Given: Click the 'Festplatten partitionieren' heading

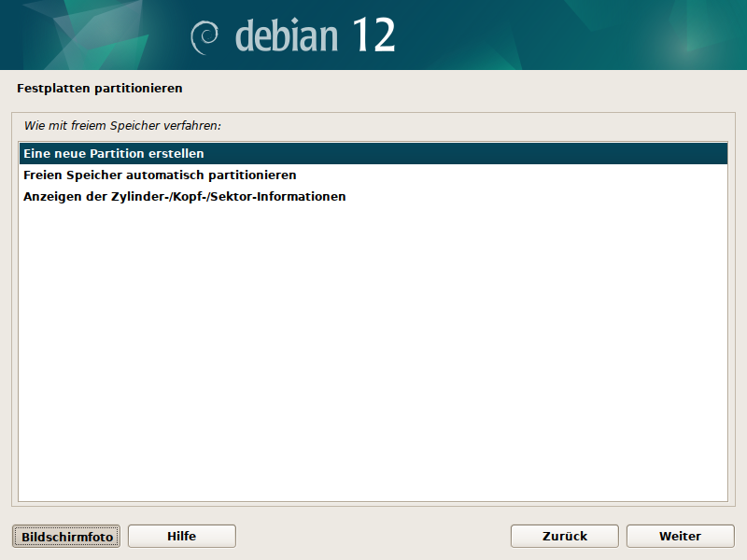Looking at the screenshot, I should point(99,89).
